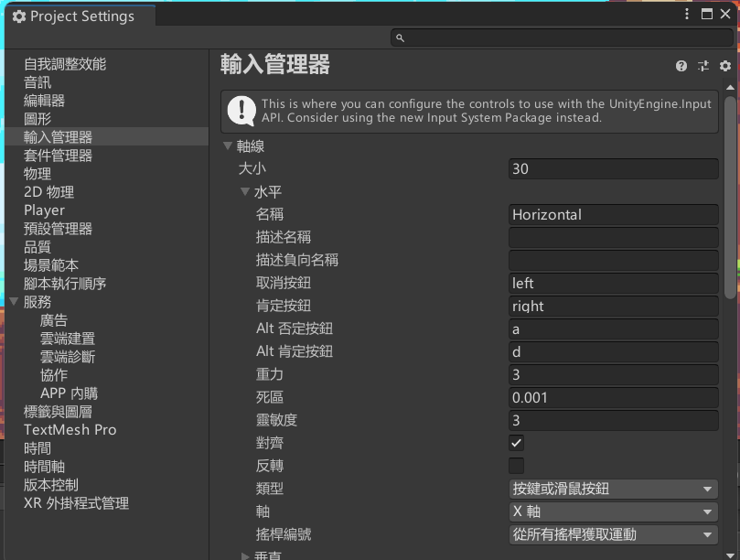The height and width of the screenshot is (560, 740).
Task: Open the window kebab options menu
Action: point(687,14)
